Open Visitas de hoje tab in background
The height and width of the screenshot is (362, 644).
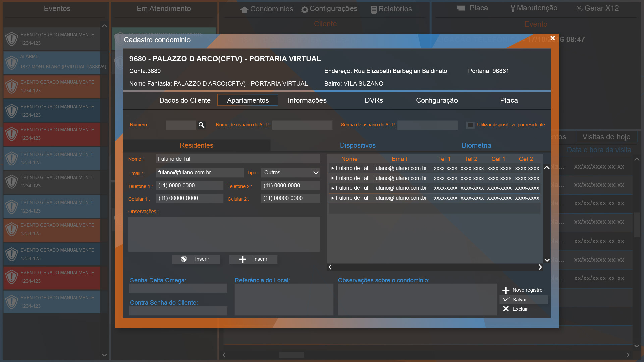[606, 137]
